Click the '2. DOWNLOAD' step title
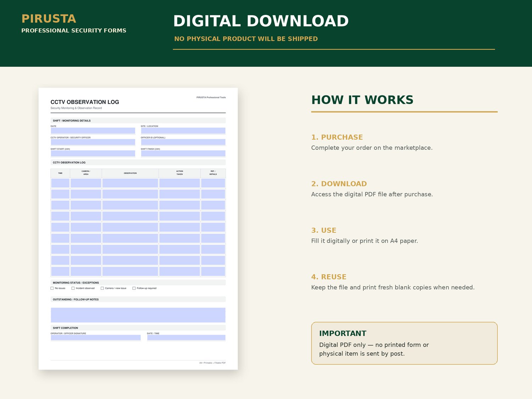Screen dimensions: 532x399 [x=339, y=184]
